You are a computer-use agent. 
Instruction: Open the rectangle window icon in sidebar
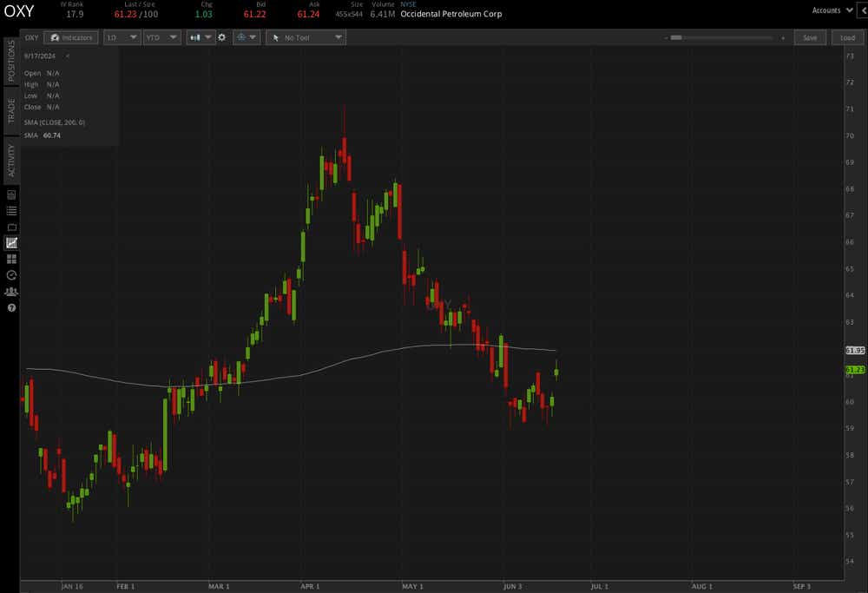11,227
